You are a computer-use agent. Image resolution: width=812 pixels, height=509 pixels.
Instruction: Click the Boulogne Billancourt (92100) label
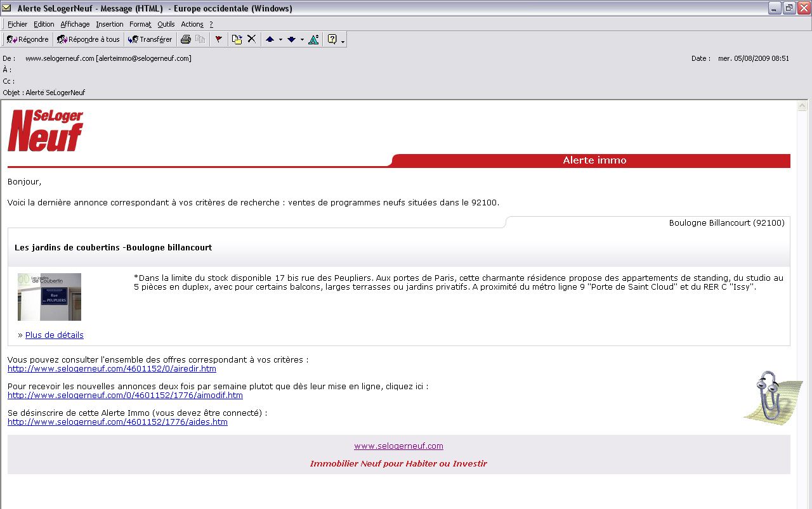tap(727, 223)
